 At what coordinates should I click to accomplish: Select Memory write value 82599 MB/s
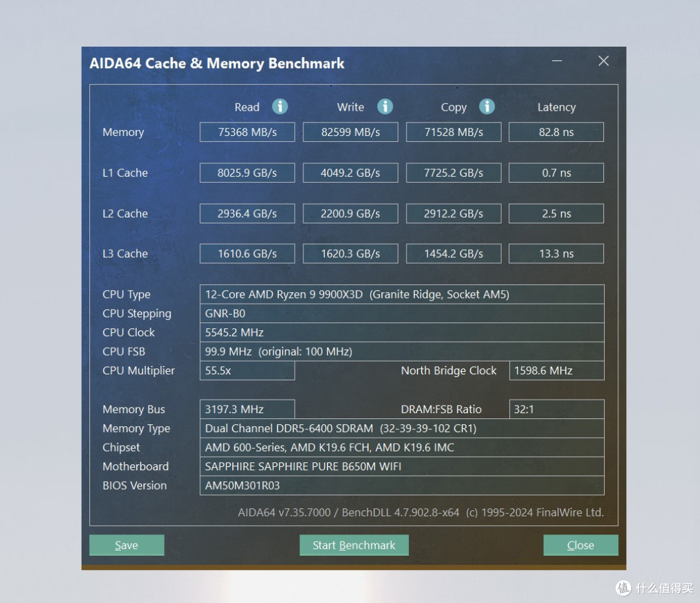click(x=351, y=132)
